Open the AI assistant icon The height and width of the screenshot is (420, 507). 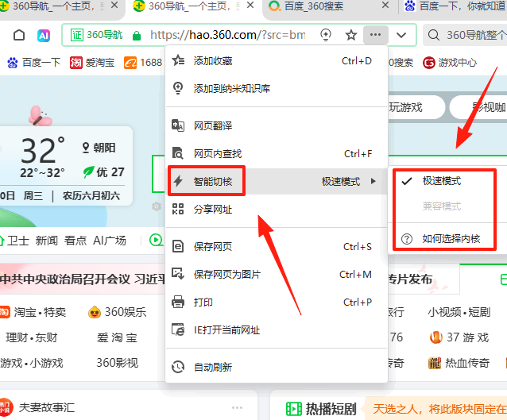[x=44, y=35]
